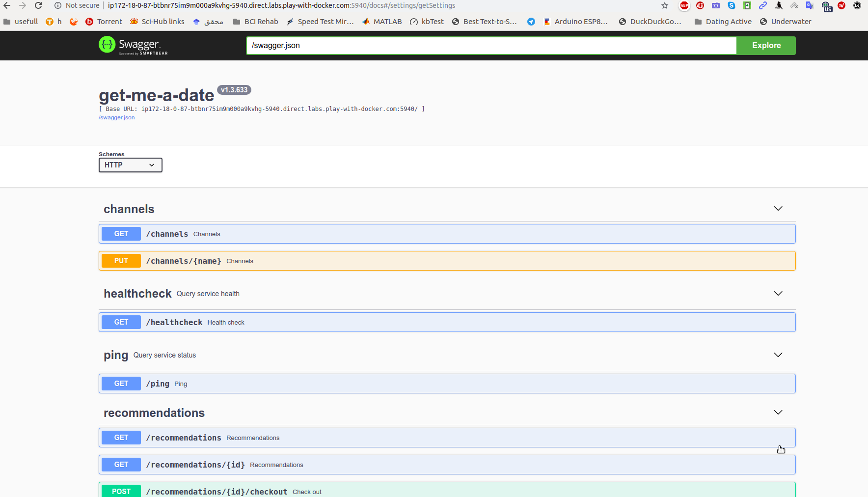Open the Sci-Hub links bookmark
868x497 pixels.
coord(157,22)
